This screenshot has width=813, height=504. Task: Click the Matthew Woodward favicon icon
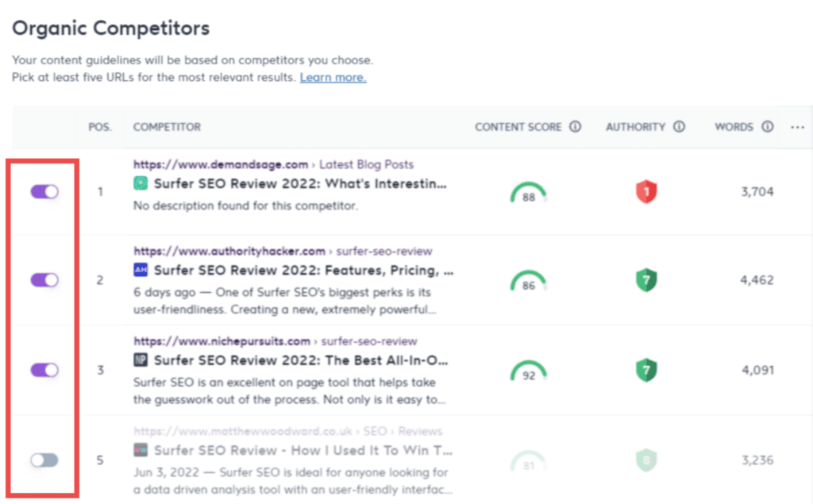[x=141, y=449]
